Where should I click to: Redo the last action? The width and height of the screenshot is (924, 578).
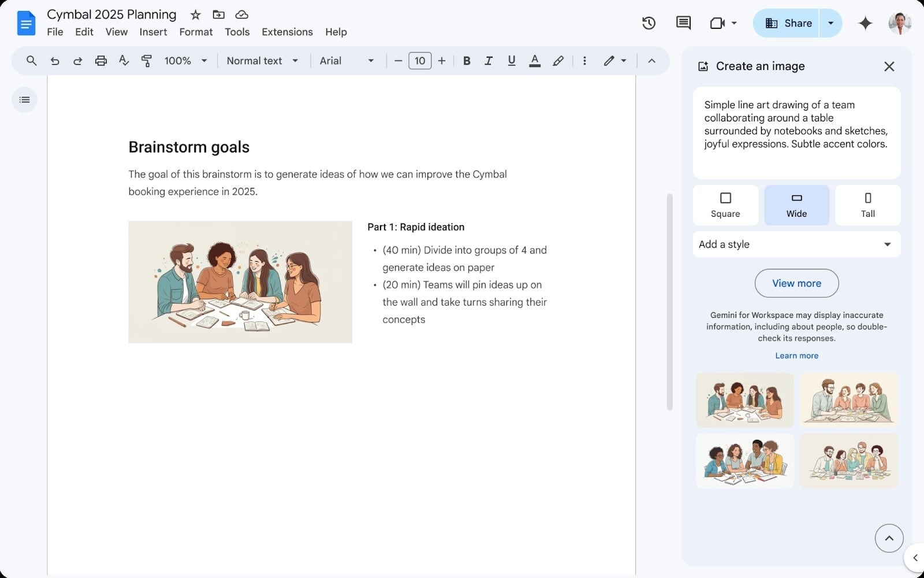77,61
